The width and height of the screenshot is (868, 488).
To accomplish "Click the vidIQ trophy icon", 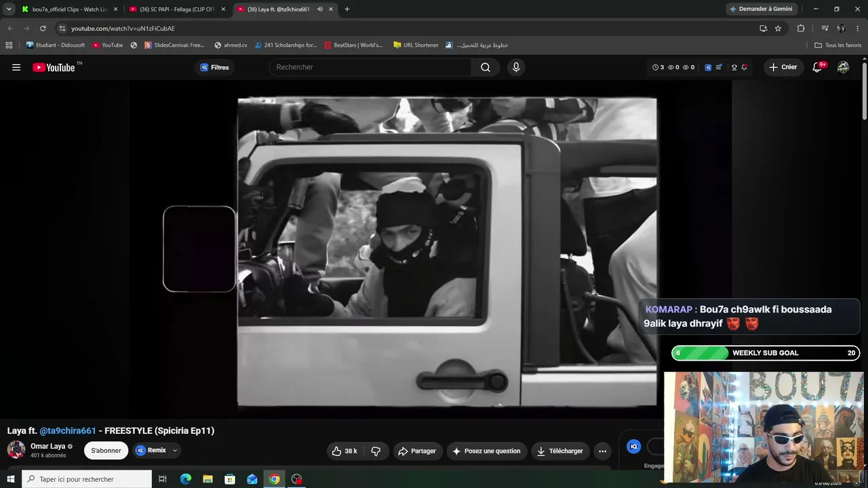I will 734,67.
